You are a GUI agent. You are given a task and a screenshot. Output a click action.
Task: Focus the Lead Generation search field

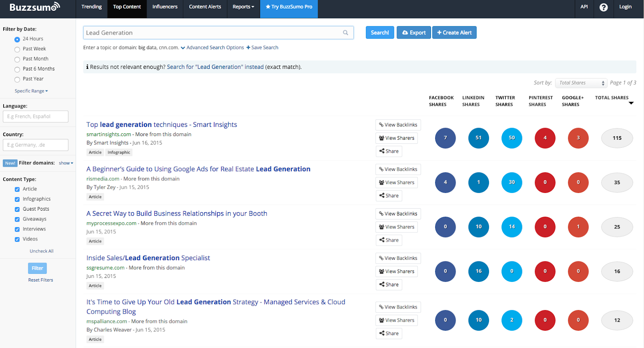[219, 33]
